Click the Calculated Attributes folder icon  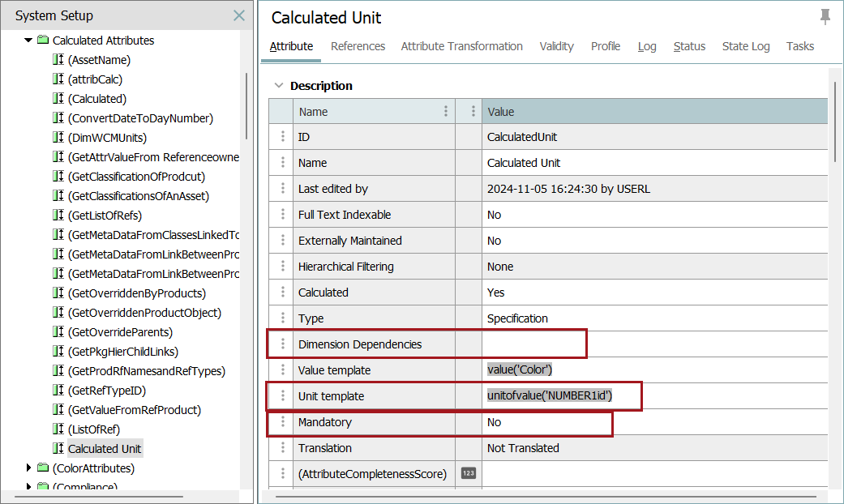point(42,41)
